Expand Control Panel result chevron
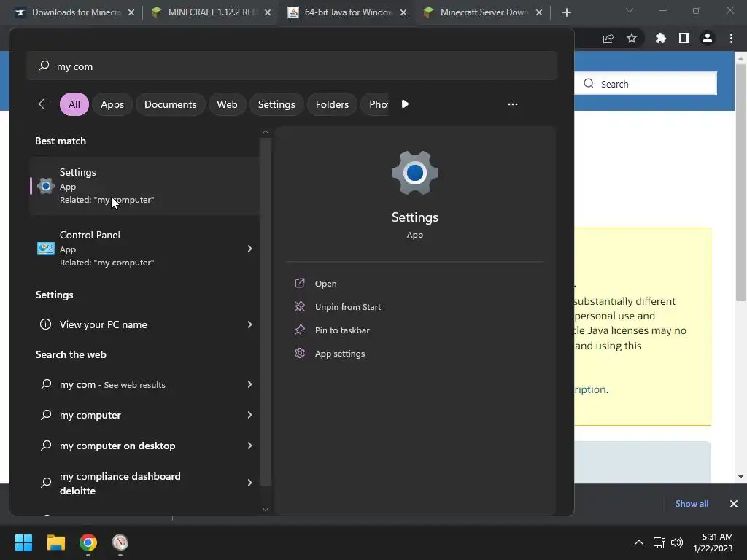This screenshot has width=747, height=560. coord(249,249)
